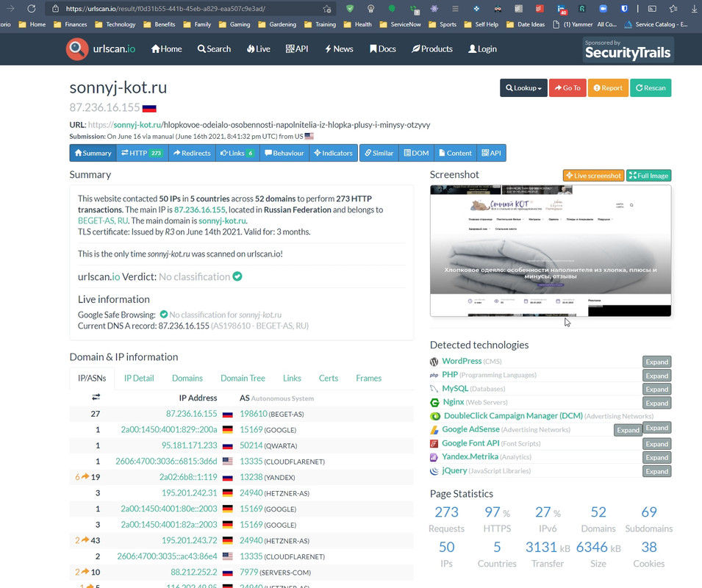Open the Lookup dropdown button

pos(523,87)
